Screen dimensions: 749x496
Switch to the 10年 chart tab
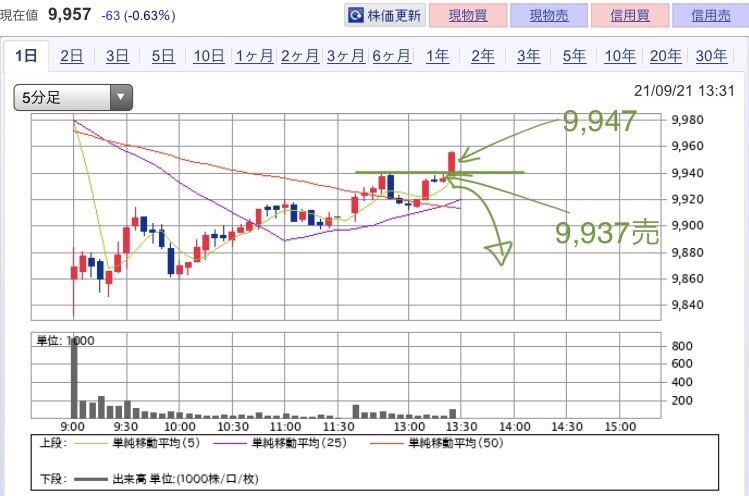tap(620, 56)
